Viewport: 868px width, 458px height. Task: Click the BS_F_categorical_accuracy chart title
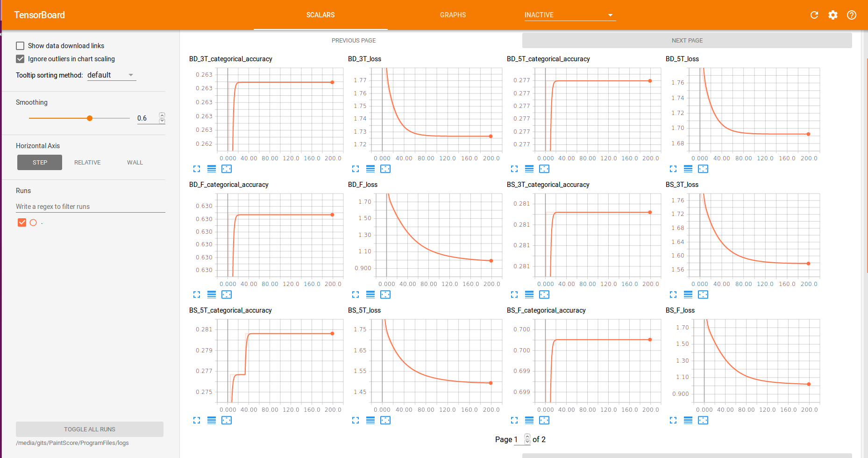[x=546, y=310]
